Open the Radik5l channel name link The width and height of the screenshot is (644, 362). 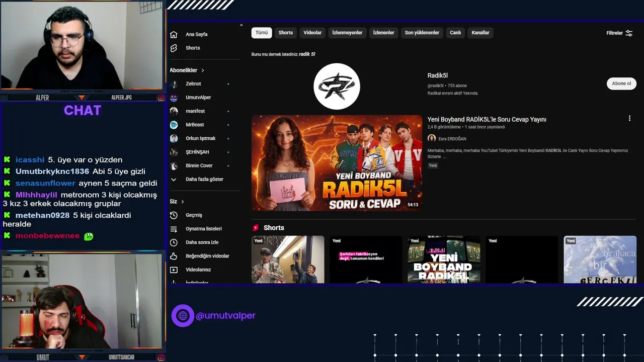point(438,75)
